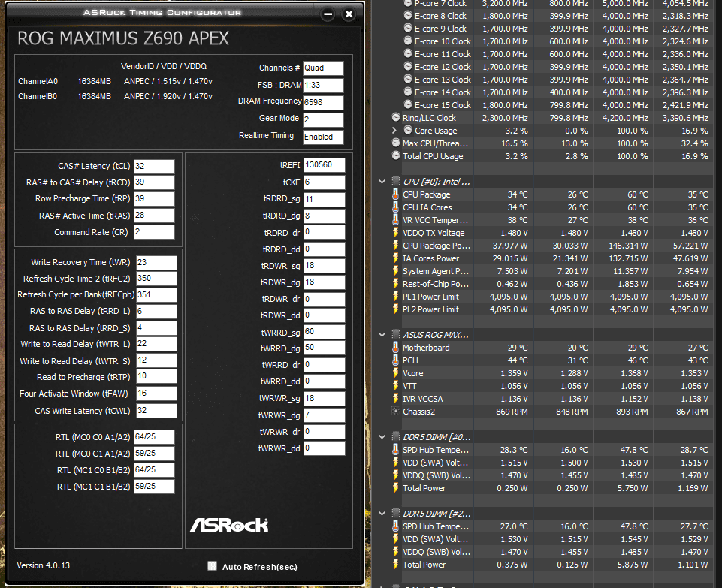The width and height of the screenshot is (722, 588).
Task: Click the PL1 Power Limit lightning icon
Action: point(395,297)
